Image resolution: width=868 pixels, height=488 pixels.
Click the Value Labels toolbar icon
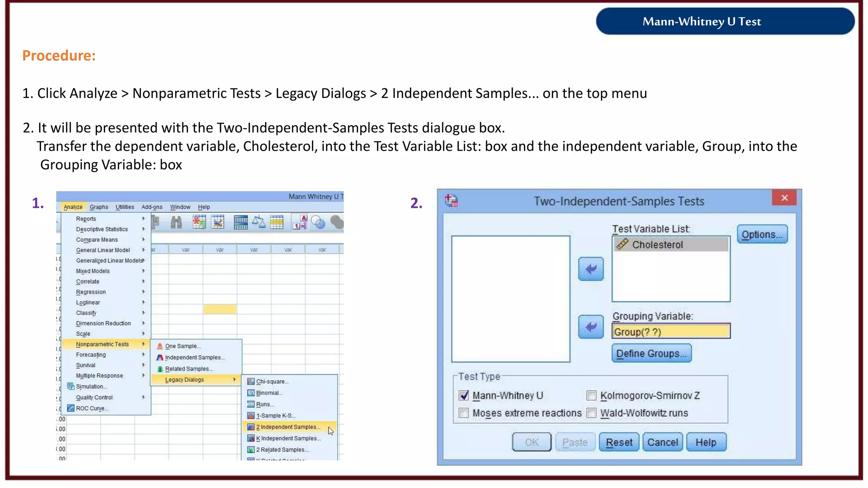(300, 222)
